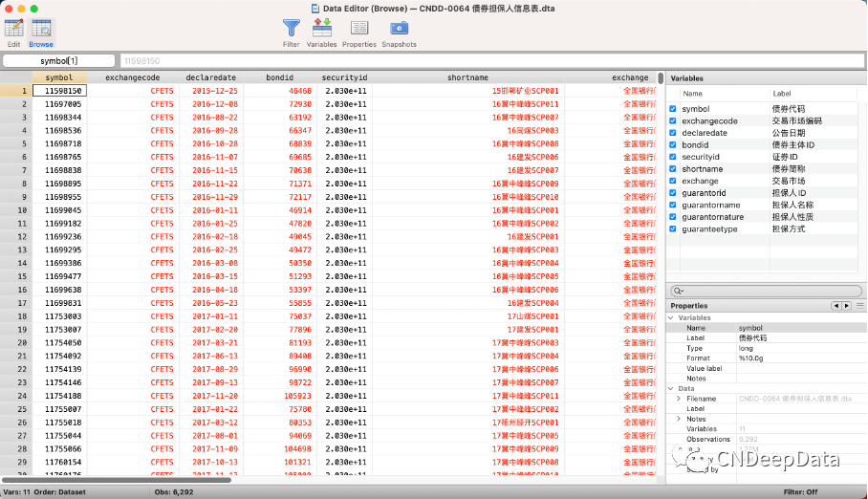The height and width of the screenshot is (499, 868).
Task: Open the Snapshots camera icon
Action: point(399,28)
